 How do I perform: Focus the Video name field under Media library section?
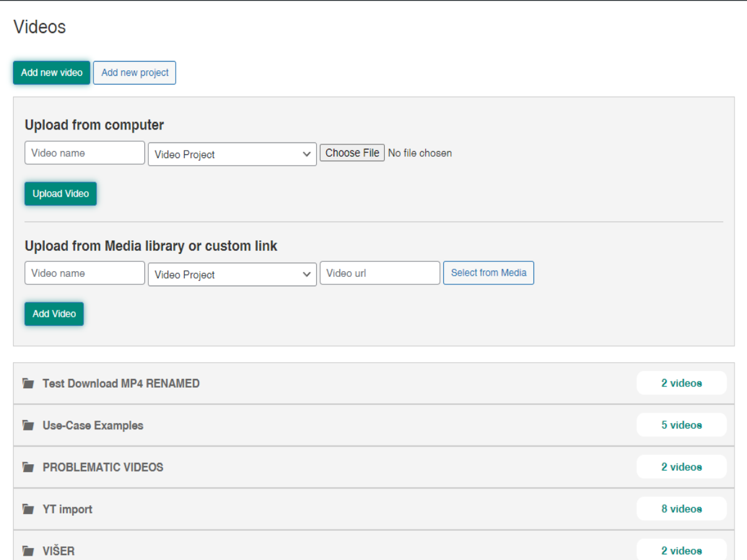pyautogui.click(x=85, y=273)
